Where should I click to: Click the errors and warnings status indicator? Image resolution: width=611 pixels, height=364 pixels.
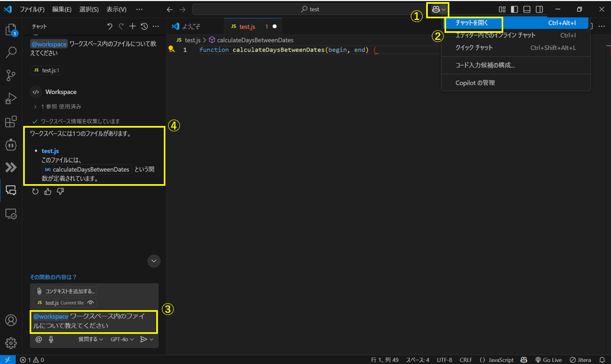click(32, 360)
